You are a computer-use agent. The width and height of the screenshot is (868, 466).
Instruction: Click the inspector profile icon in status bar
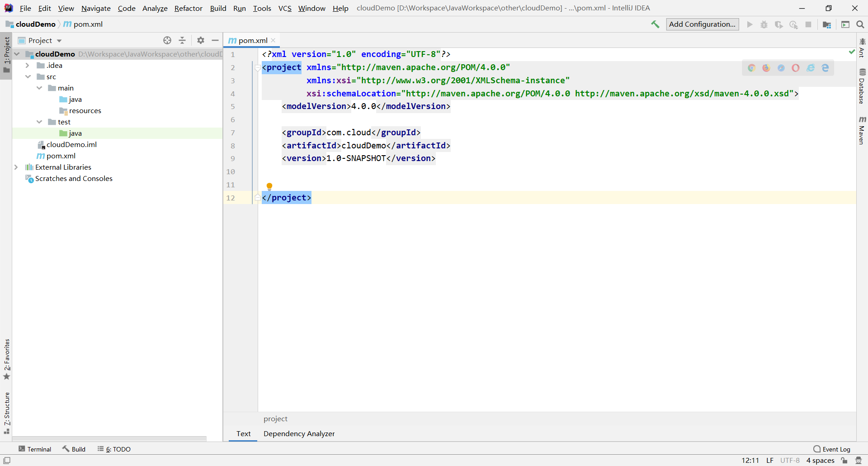[859, 461]
